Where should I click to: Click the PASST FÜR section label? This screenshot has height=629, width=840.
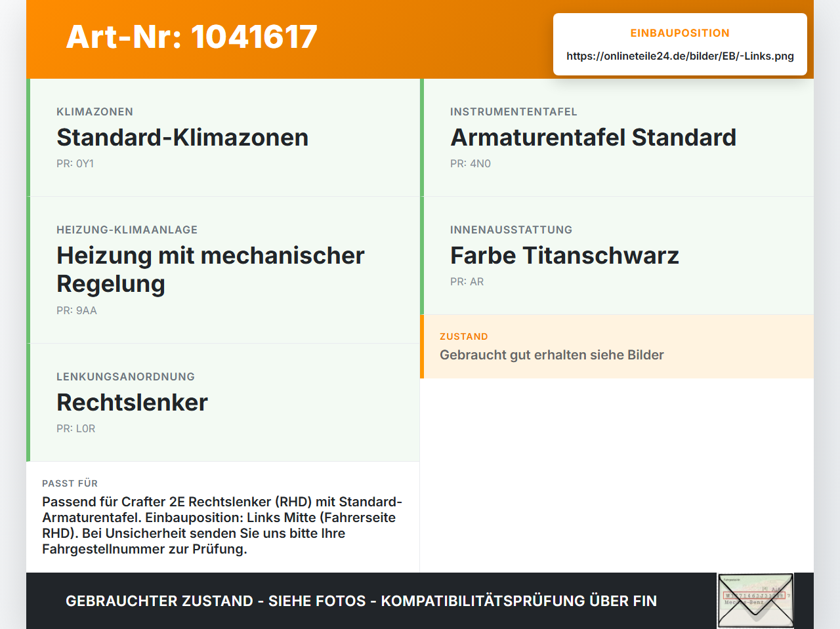[70, 483]
